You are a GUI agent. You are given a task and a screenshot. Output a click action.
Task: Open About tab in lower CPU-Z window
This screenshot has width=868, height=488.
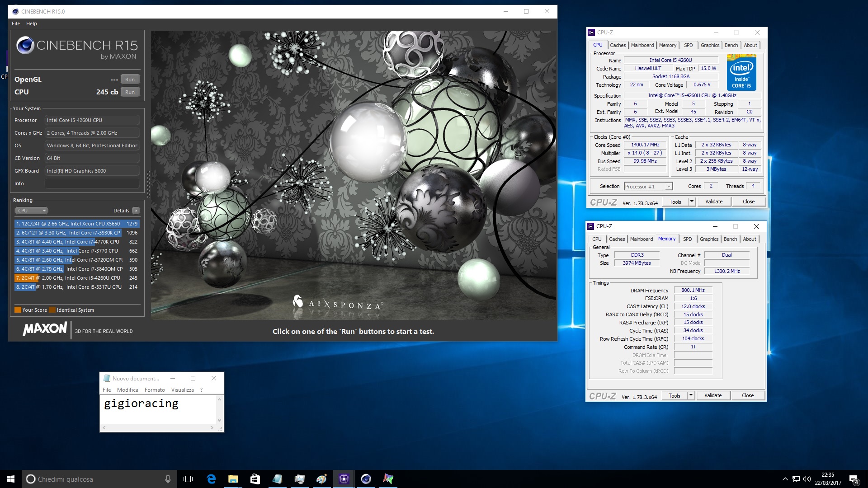[x=750, y=239]
